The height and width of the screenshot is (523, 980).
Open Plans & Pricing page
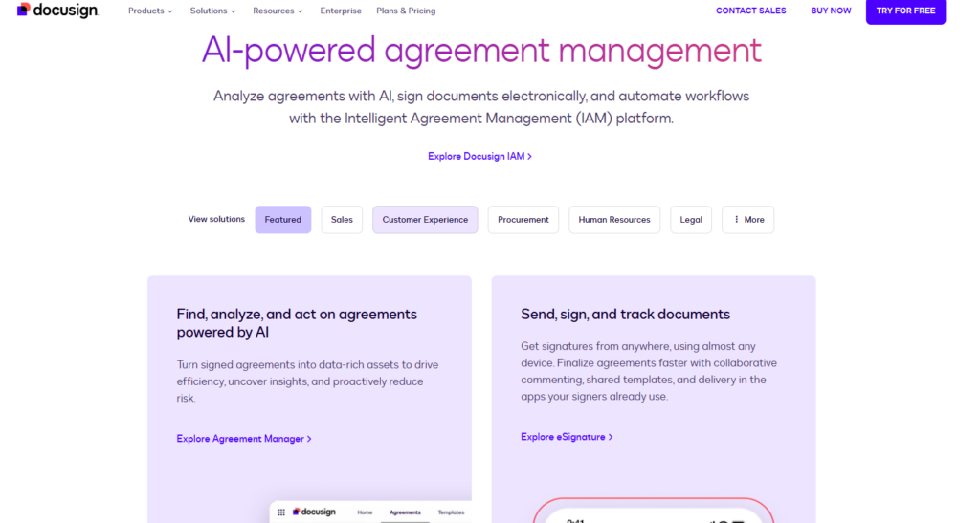406,11
